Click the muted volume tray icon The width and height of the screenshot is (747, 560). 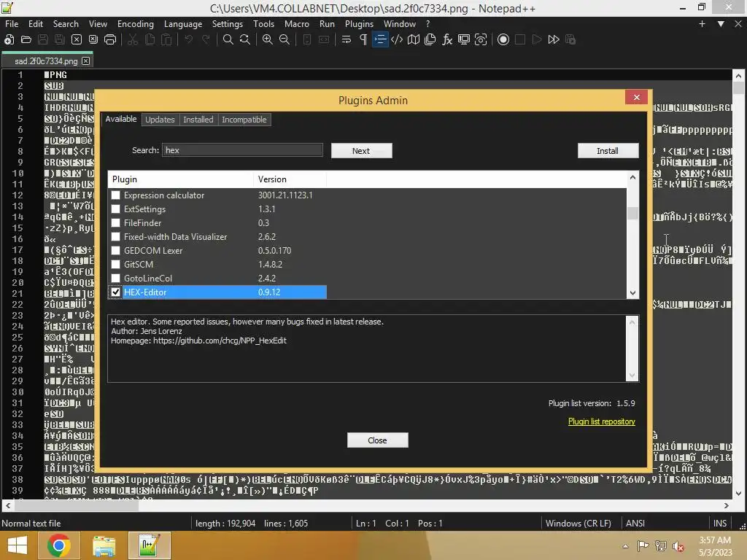678,546
